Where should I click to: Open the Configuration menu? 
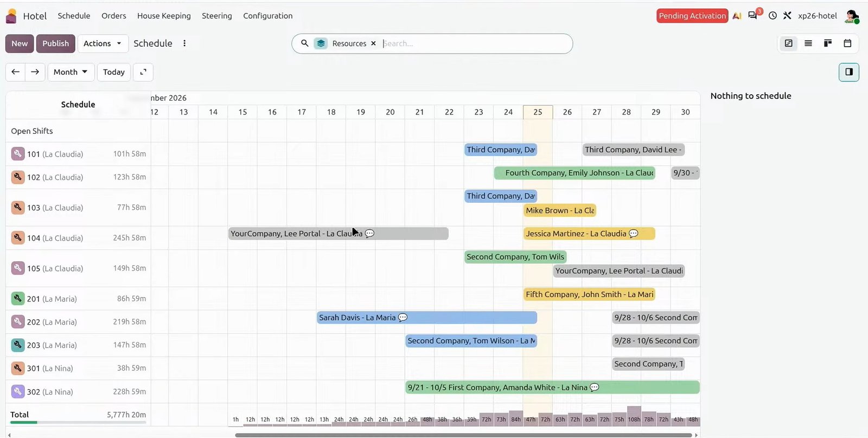[268, 16]
